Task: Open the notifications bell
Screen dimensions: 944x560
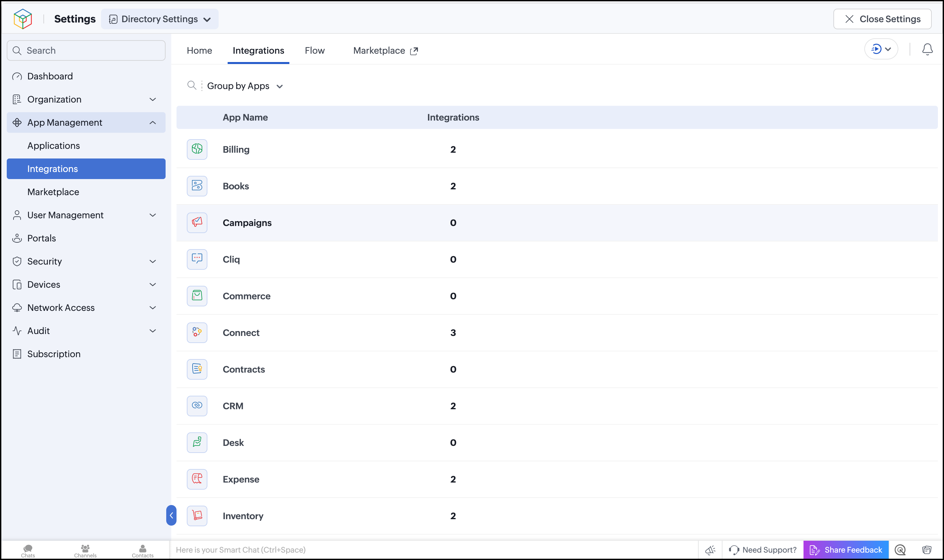Action: point(927,49)
